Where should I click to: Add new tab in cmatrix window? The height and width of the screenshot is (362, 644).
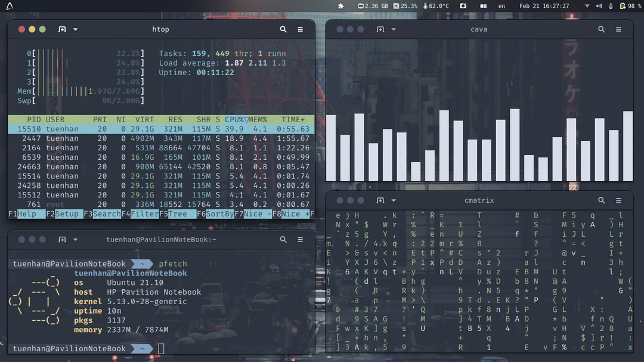coord(380,200)
